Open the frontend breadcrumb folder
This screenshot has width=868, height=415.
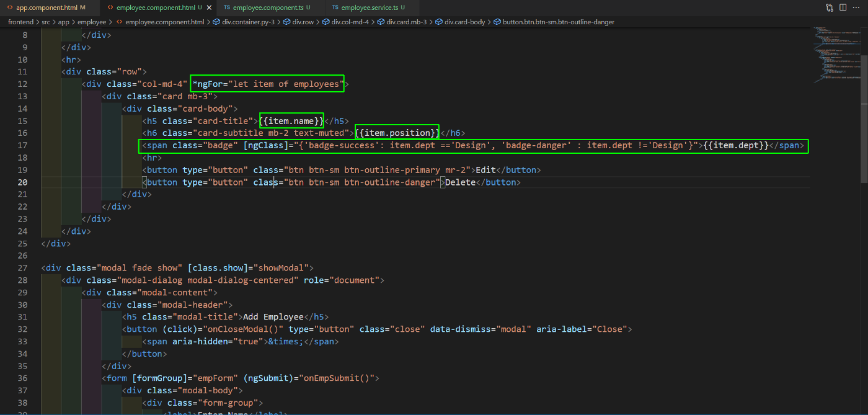20,22
